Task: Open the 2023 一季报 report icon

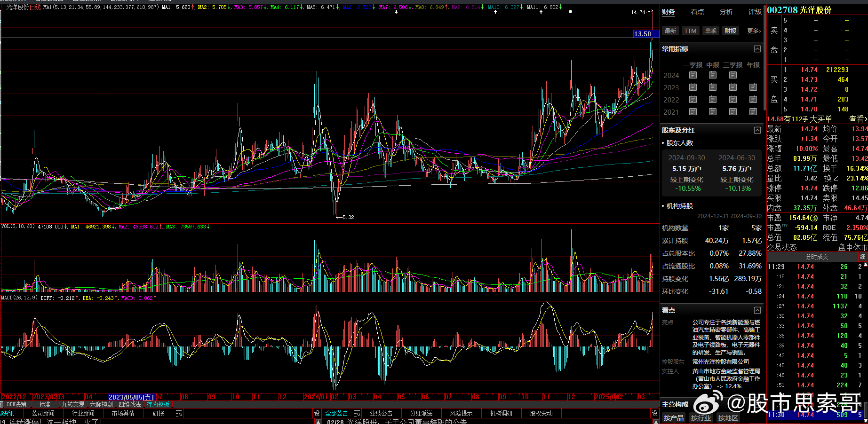Action: pos(693,87)
